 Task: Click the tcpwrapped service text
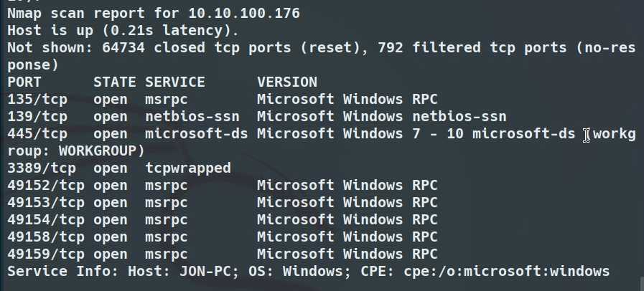point(188,168)
